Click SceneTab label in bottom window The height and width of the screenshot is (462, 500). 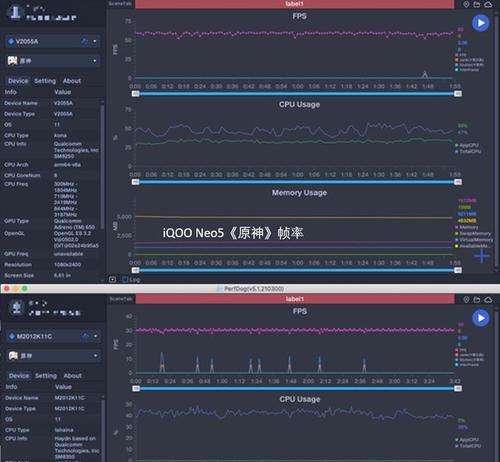coord(121,299)
